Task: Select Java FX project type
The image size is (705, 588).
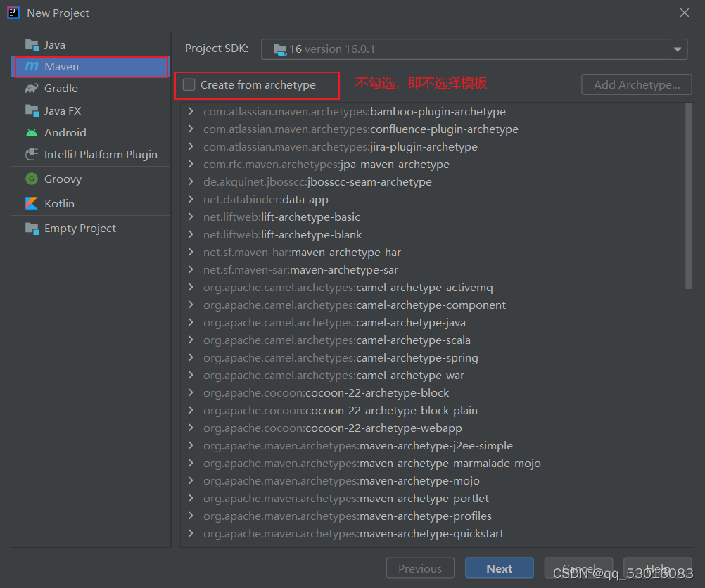Action: click(x=91, y=110)
